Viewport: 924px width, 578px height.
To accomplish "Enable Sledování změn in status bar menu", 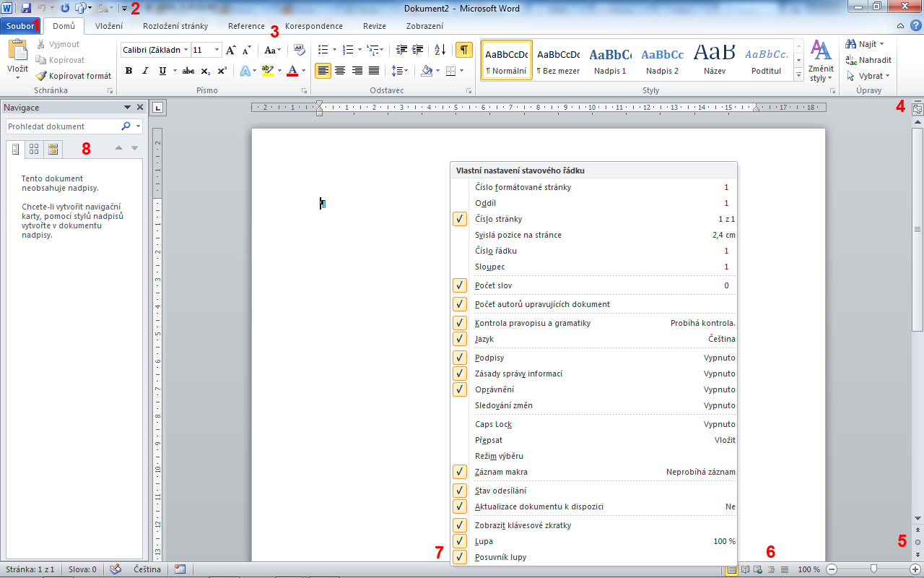I will [x=593, y=405].
